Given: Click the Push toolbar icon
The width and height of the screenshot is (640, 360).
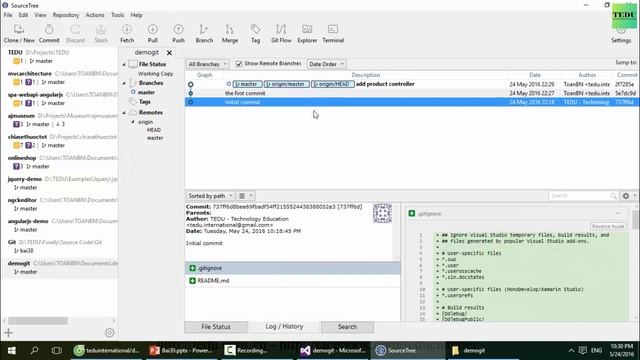Looking at the screenshot, I should (178, 33).
